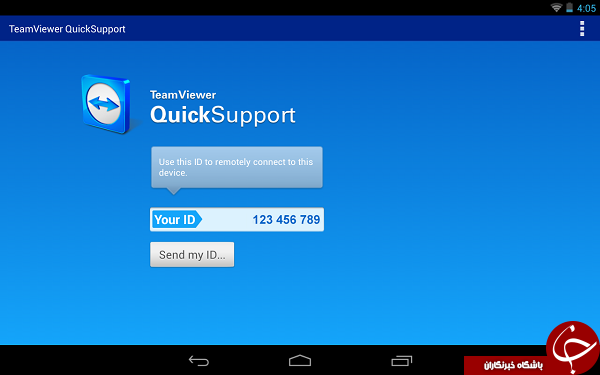The image size is (600, 375).
Task: Click the TeamViewer arrows logo icon
Action: tap(106, 104)
